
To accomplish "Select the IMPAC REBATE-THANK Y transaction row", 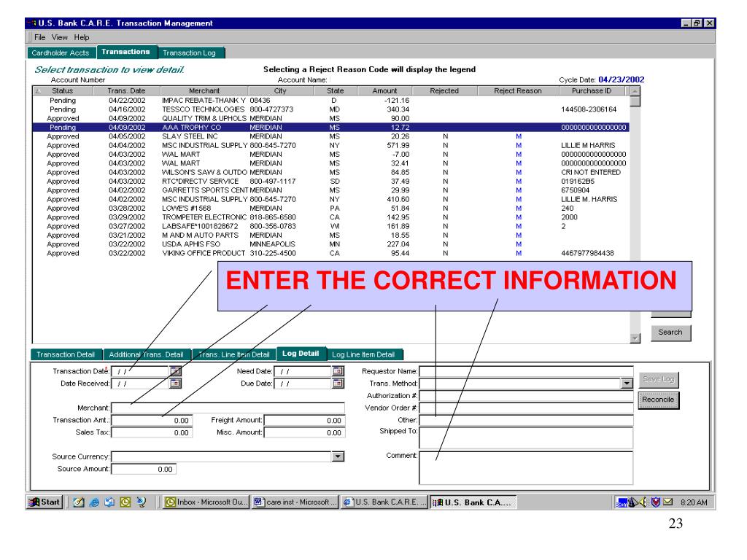I will coord(330,101).
